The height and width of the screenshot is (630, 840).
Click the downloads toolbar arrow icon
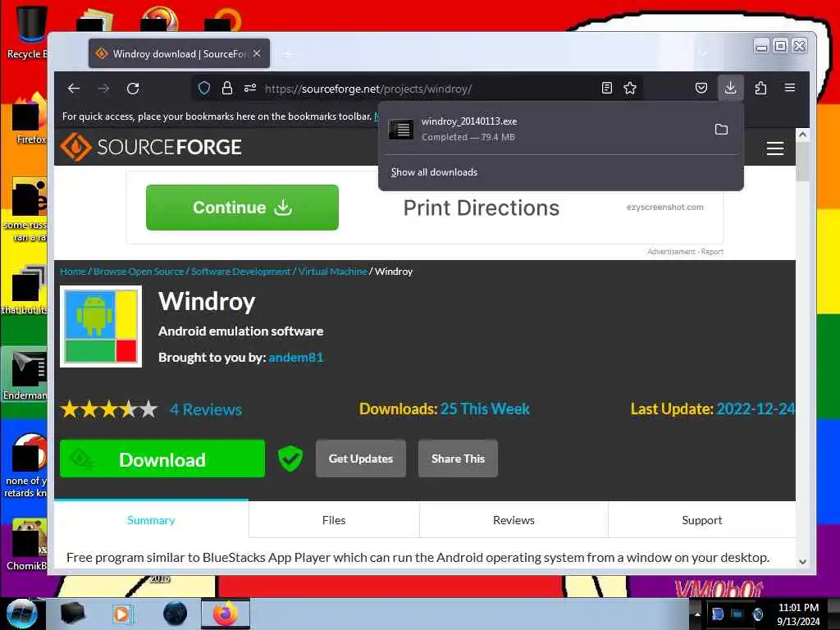click(730, 88)
